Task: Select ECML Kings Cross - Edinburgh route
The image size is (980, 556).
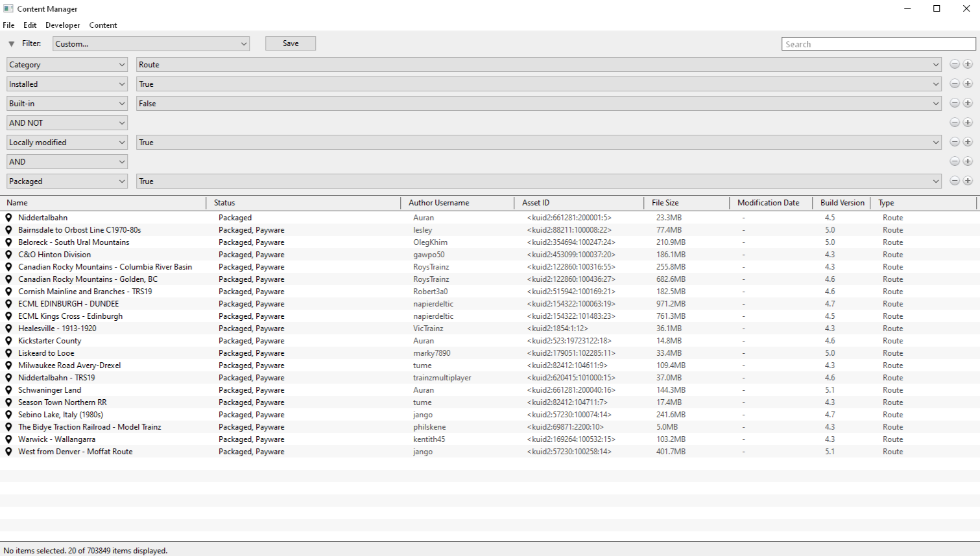Action: click(x=490, y=316)
